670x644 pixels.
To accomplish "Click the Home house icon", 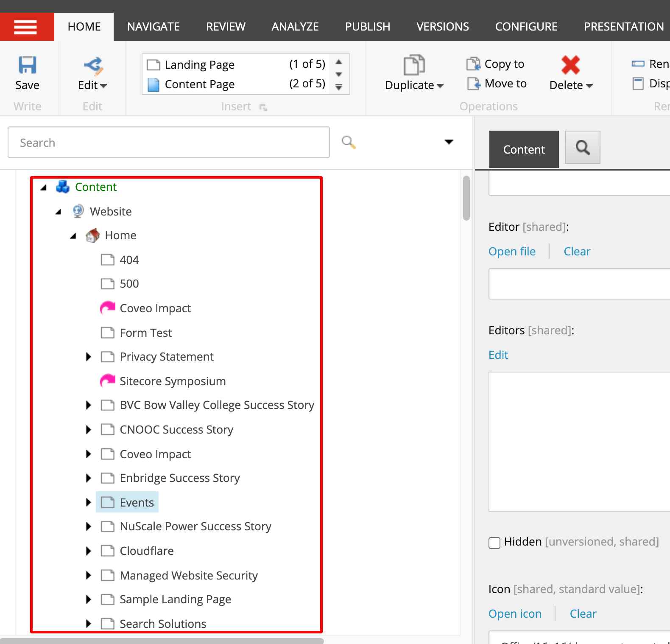I will 93,235.
